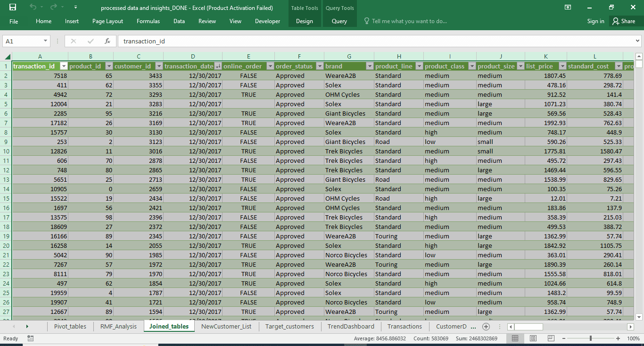Viewport: 644px width, 346px height.
Task: Click the Redo arrow icon
Action: point(53,7)
